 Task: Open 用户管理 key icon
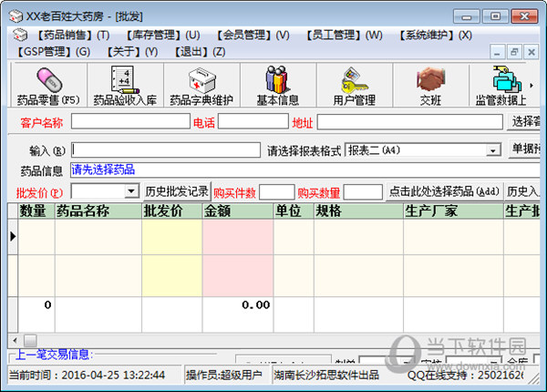(x=355, y=86)
